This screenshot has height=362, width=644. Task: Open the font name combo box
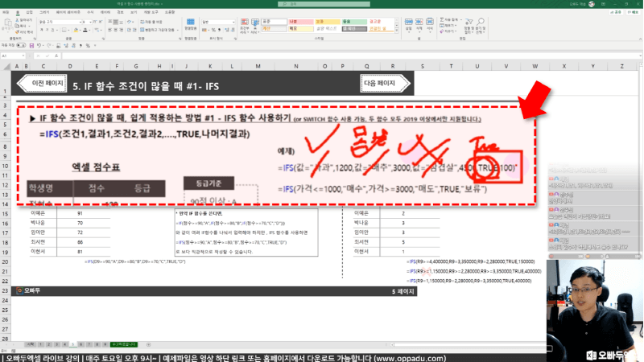tap(60, 22)
